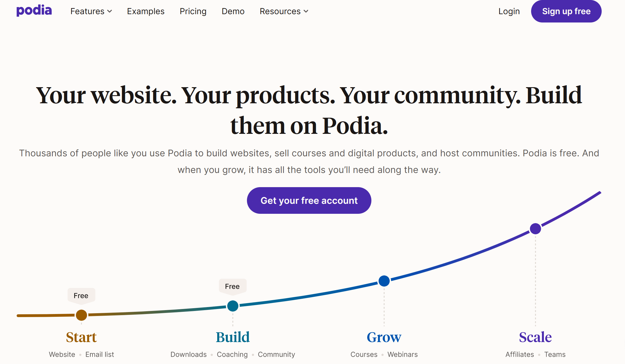Click the Free badge above Build
Screen dimensions: 625x364
[232, 287]
